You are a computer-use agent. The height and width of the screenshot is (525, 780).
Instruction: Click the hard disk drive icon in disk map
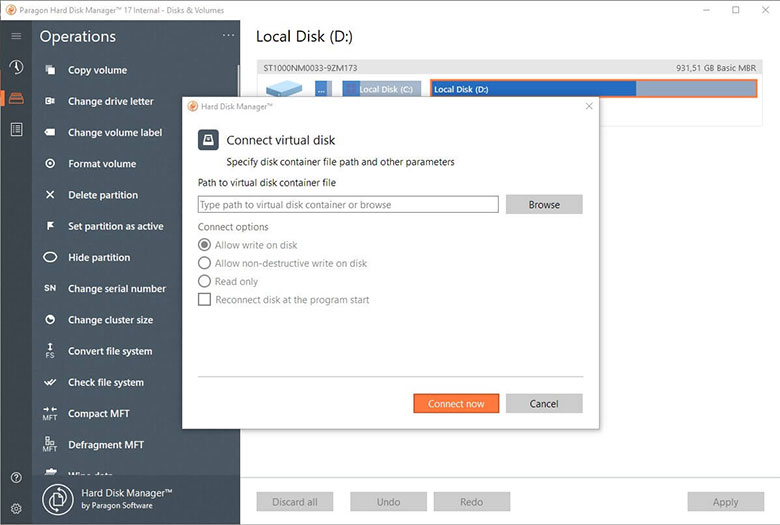284,89
